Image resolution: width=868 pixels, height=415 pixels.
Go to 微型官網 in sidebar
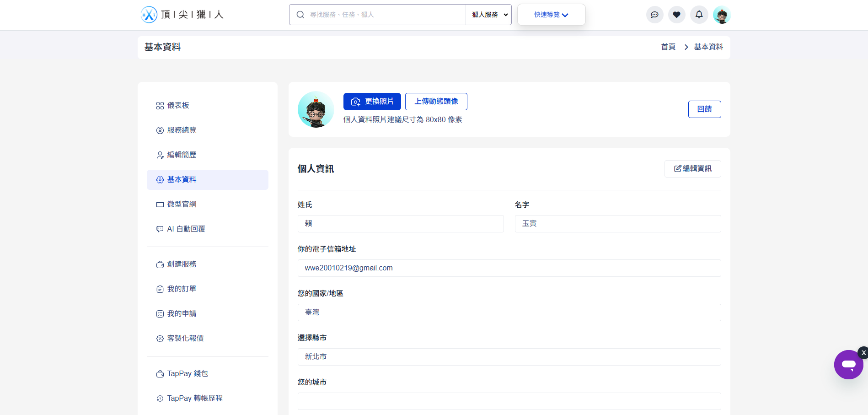point(182,205)
